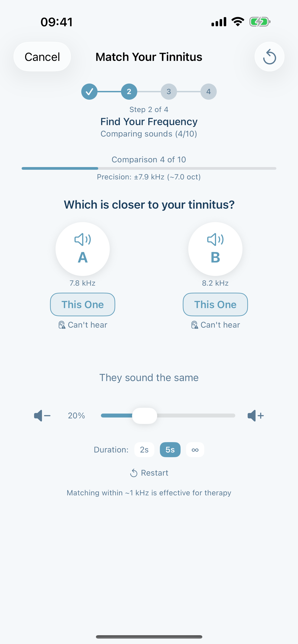Switch to step 2 of the matching flow
298x644 pixels.
point(129,92)
